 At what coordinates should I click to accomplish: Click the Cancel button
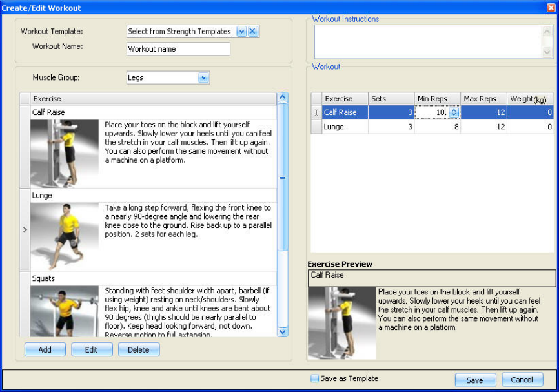pos(522,380)
